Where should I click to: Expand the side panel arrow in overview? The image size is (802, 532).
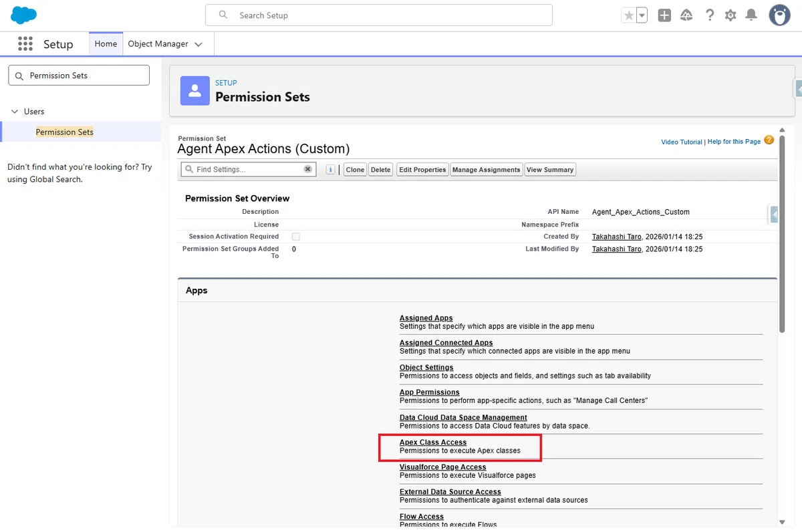coord(773,215)
